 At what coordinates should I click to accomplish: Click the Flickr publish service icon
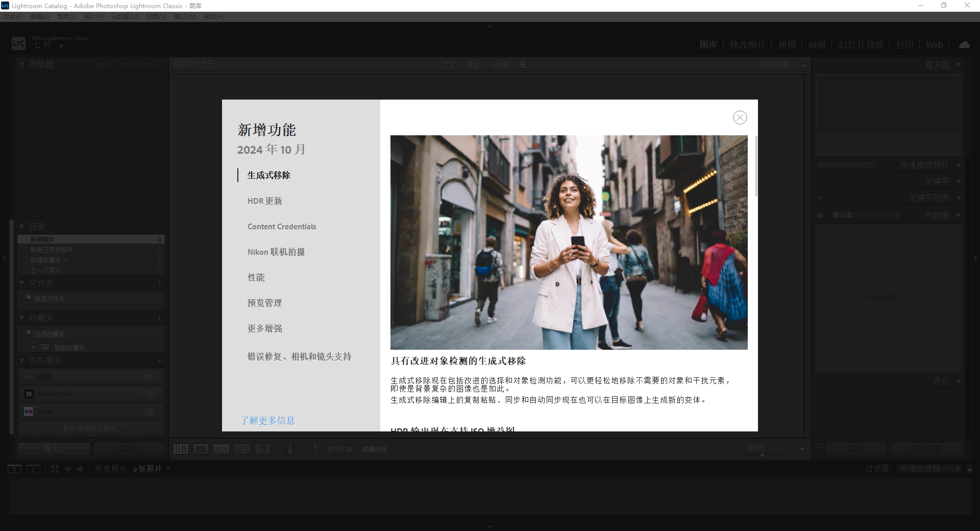click(x=29, y=412)
